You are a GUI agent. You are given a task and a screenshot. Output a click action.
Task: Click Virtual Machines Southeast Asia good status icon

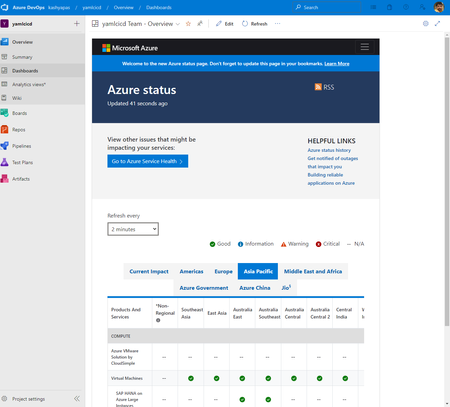tap(191, 378)
